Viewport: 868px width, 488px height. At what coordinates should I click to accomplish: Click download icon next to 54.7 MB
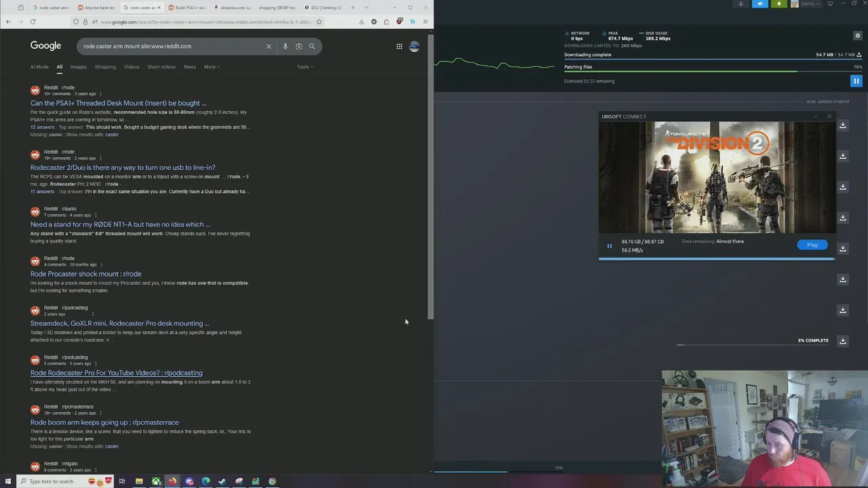point(860,55)
